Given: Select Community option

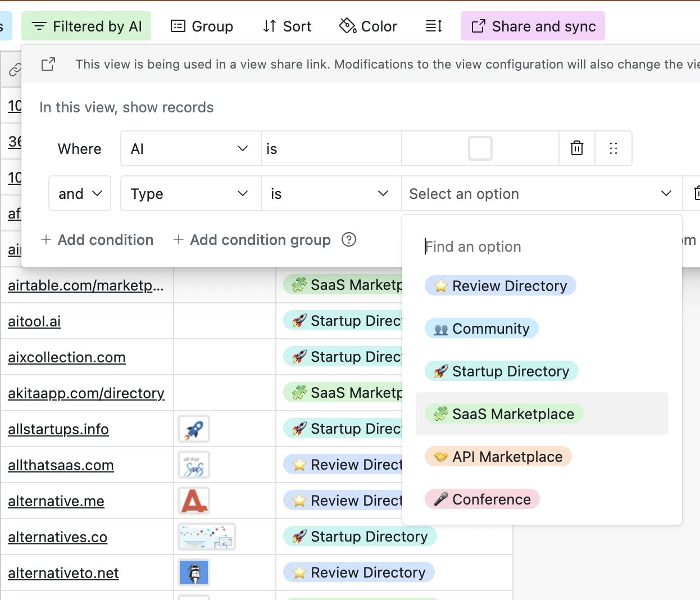Looking at the screenshot, I should [481, 329].
